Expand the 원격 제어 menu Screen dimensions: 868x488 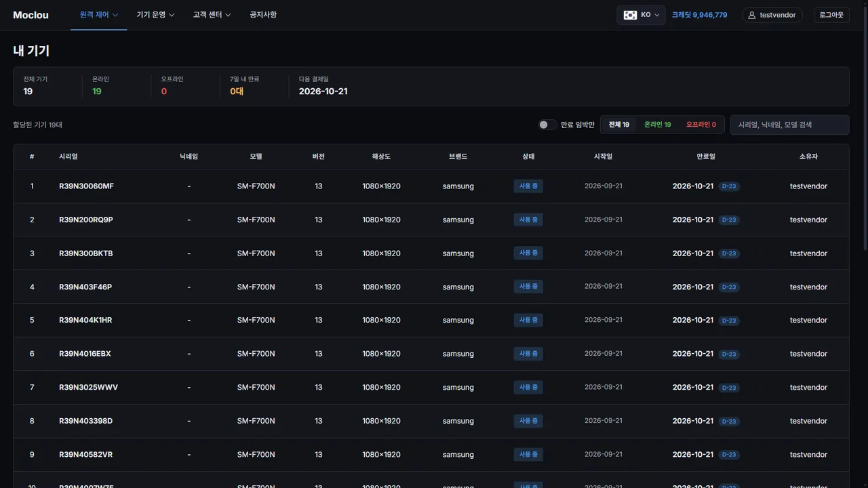[99, 15]
